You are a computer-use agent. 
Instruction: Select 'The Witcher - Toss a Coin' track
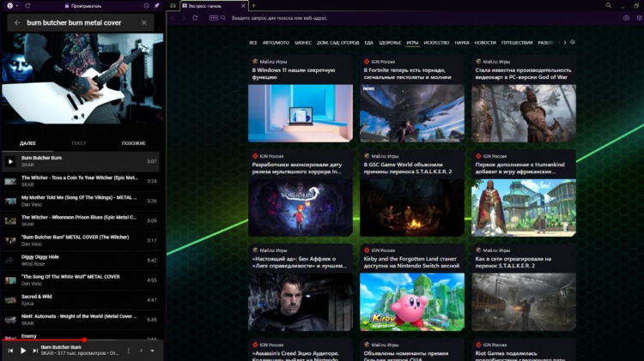(x=81, y=181)
